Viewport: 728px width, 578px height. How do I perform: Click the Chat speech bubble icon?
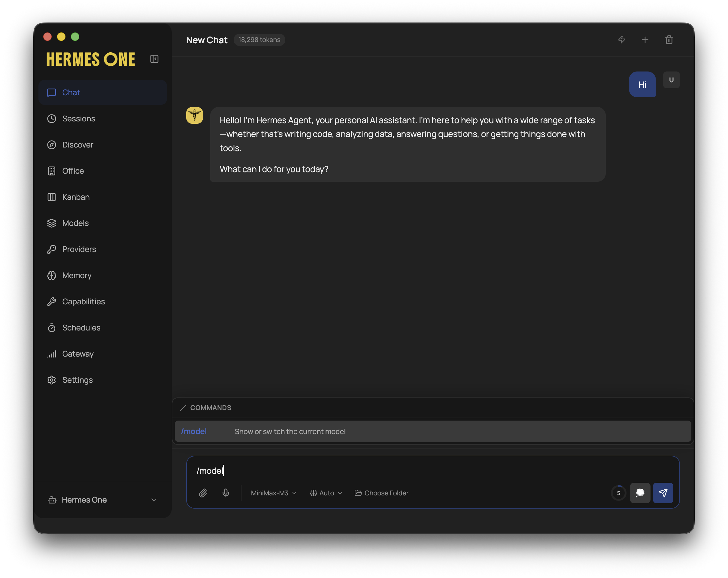(x=52, y=93)
